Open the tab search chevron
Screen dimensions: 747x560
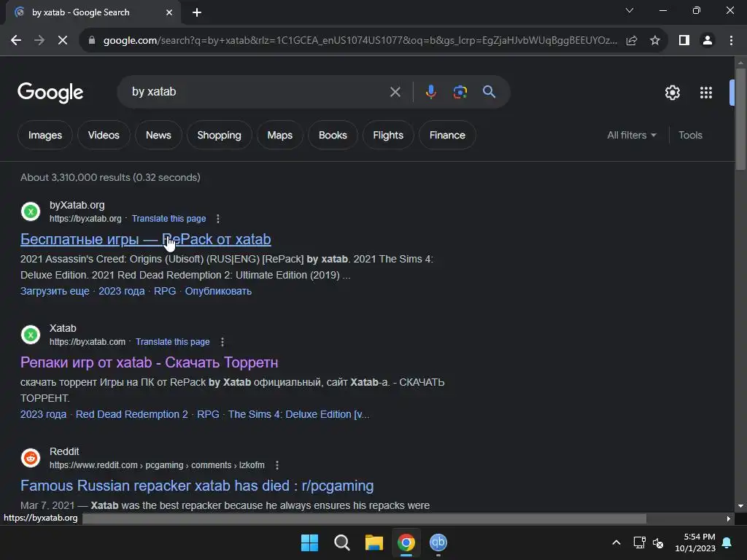[630, 10]
